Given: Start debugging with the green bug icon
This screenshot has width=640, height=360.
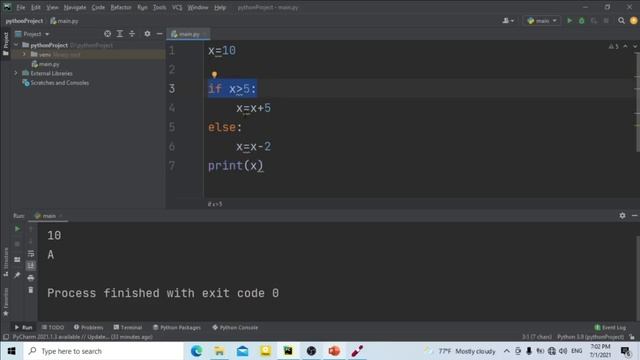Looking at the screenshot, I should point(582,20).
